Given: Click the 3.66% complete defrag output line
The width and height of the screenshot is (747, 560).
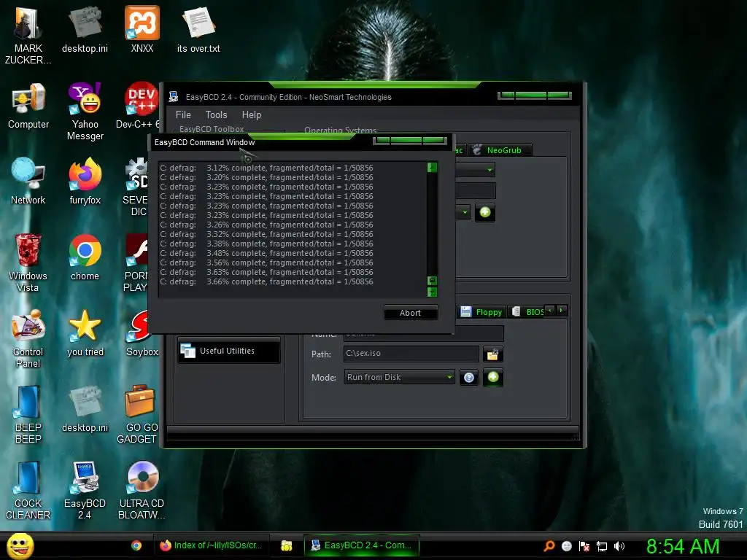Looking at the screenshot, I should (x=266, y=281).
